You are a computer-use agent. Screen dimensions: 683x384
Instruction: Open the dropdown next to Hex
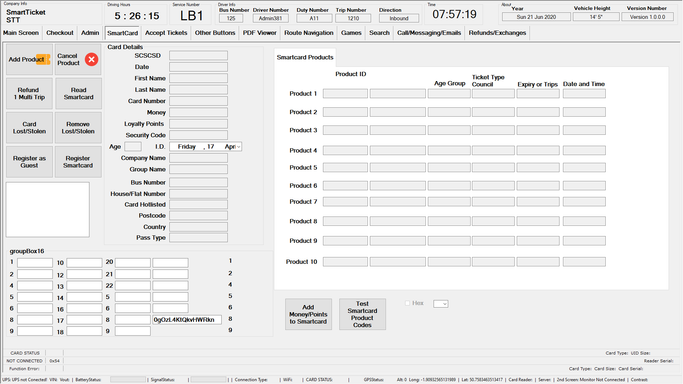pos(440,304)
